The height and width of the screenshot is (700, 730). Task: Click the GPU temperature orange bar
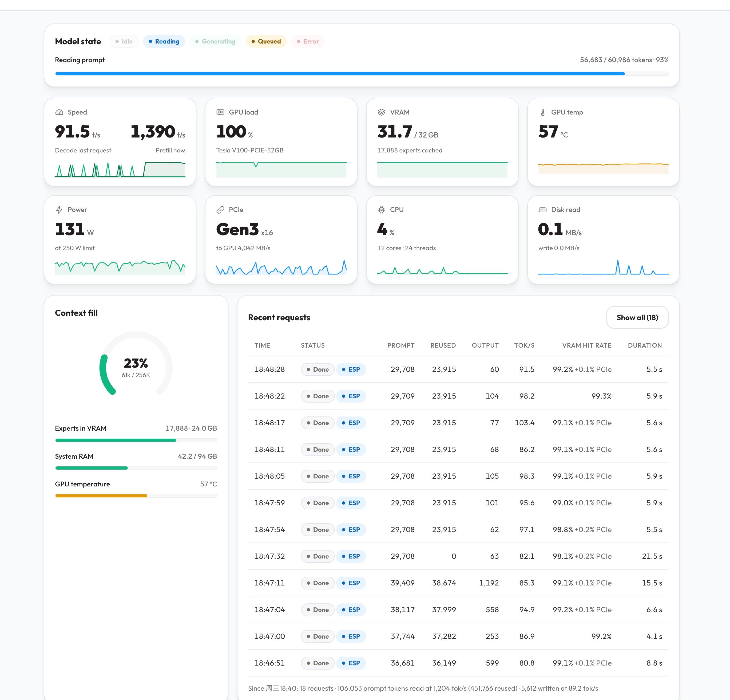(136, 496)
